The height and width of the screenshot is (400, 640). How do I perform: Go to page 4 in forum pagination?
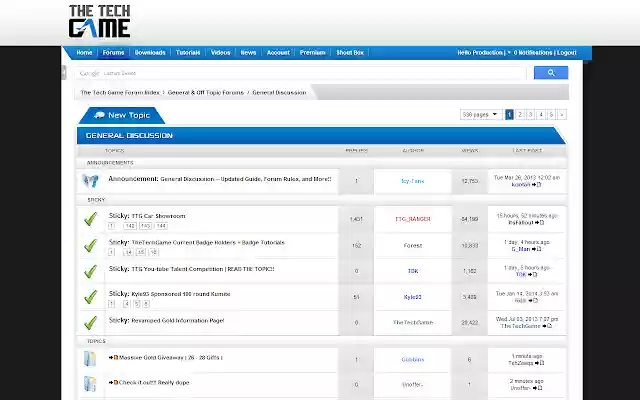point(541,115)
